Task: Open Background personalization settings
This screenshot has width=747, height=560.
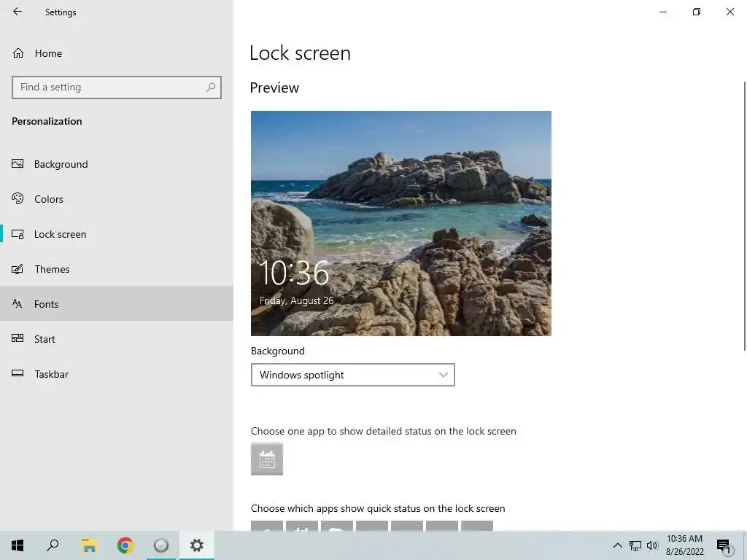Action: pyautogui.click(x=117, y=164)
